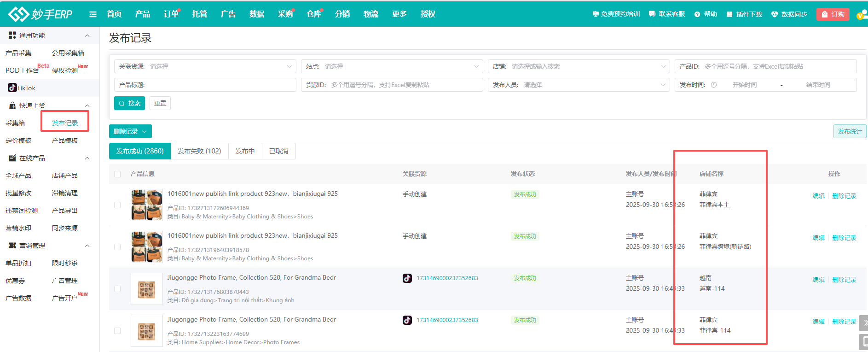
Task: Click the hamburger menu collapse icon
Action: [93, 14]
